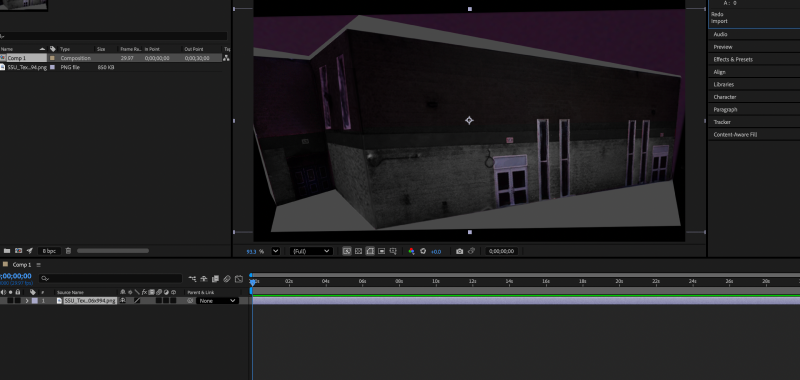Toggle shy switch on layer 1
This screenshot has height=380, width=800.
pos(123,301)
